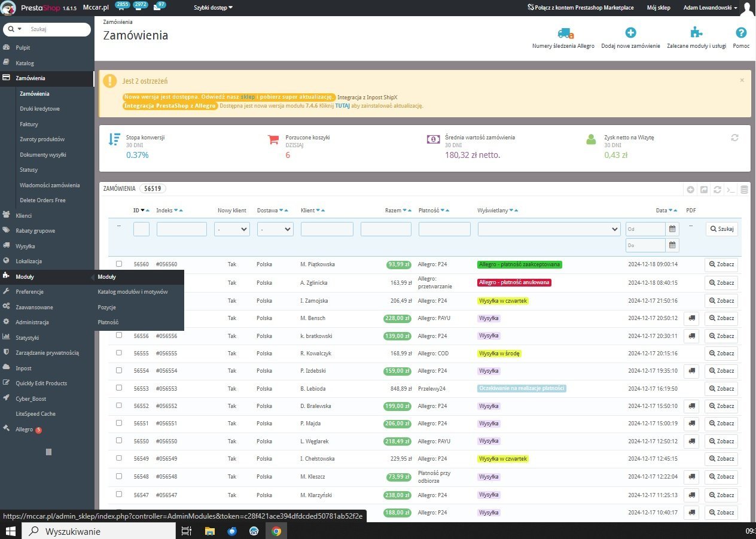756x539 pixels.
Task: Expand the Dostawa filter dropdown
Action: 275,229
